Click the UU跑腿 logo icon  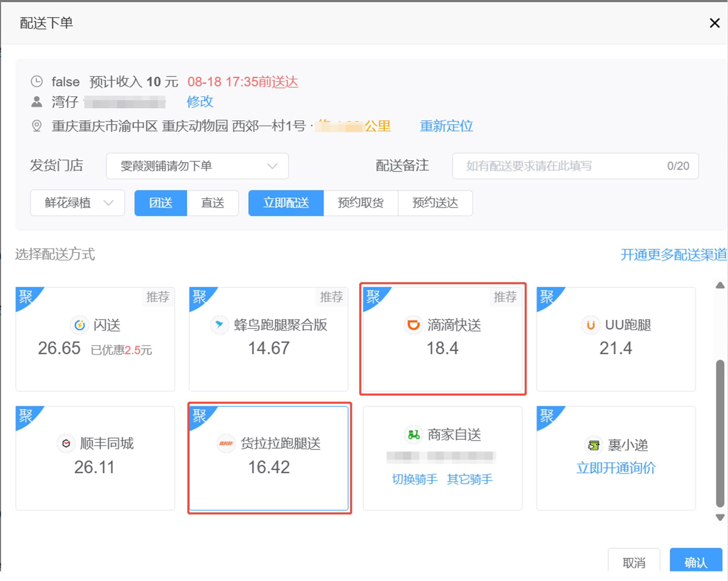point(591,325)
